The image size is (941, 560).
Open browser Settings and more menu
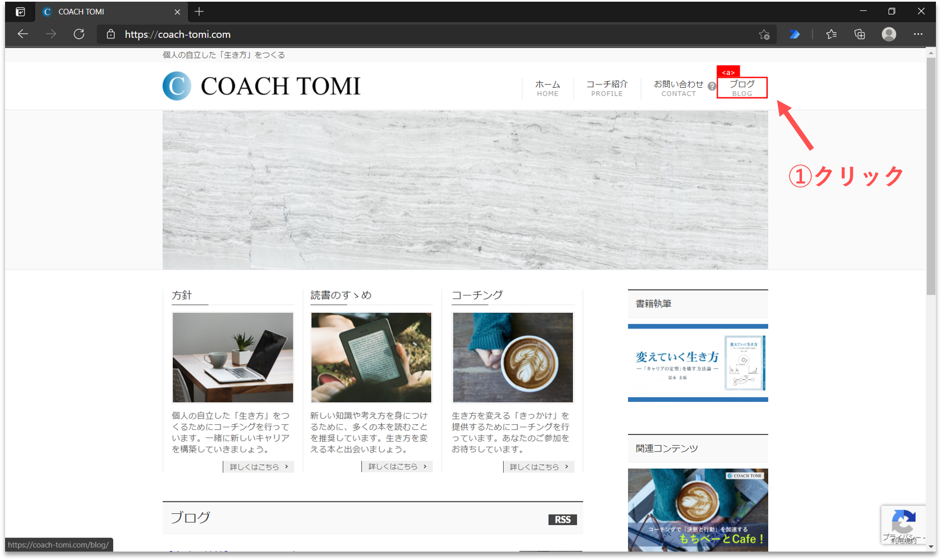(918, 34)
